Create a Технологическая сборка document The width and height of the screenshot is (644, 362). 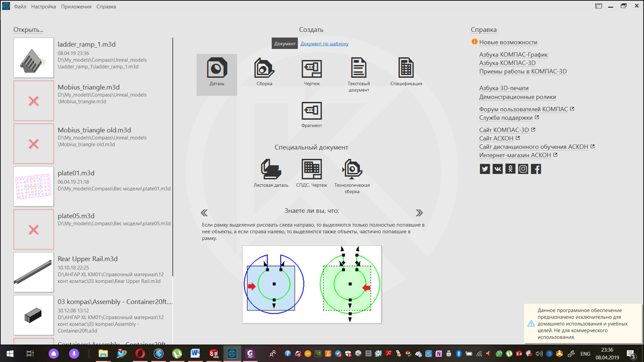(352, 176)
